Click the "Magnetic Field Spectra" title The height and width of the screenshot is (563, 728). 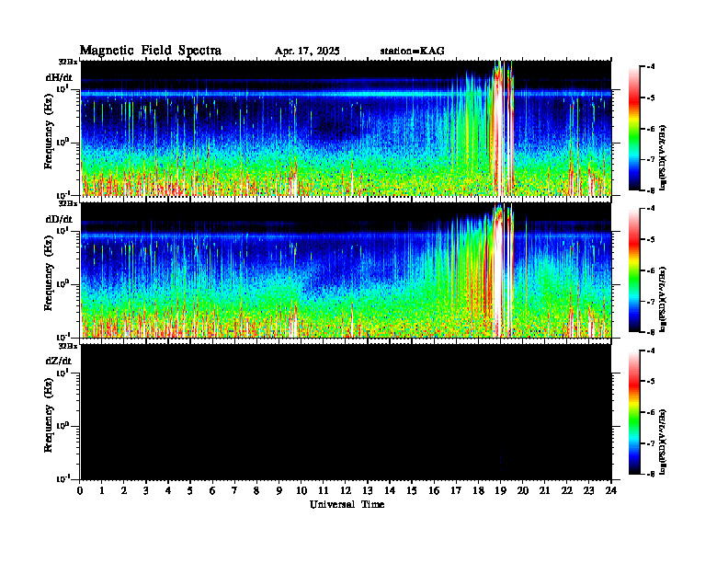151,51
